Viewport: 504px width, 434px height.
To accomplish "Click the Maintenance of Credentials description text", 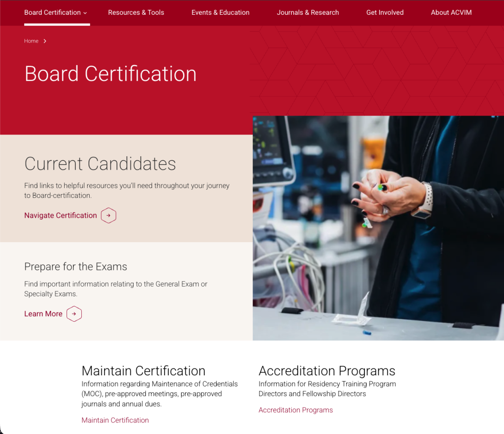I will 160,394.
